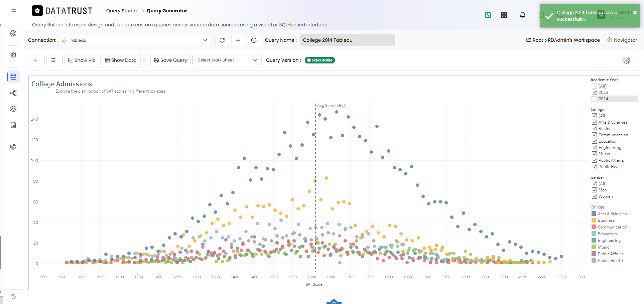This screenshot has width=644, height=304.
Task: Open the settings gear in sidebar
Action: [x=13, y=55]
